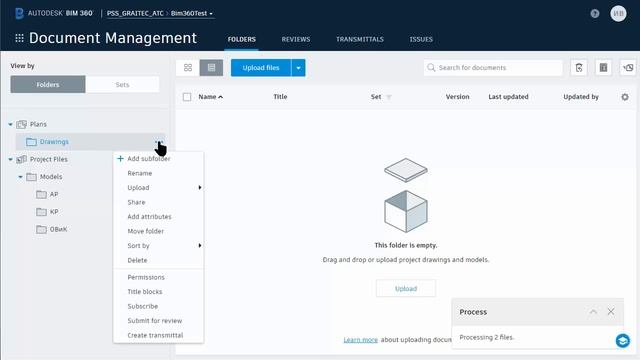Click the Plans root icon
This screenshot has width=640, height=360.
click(x=22, y=124)
